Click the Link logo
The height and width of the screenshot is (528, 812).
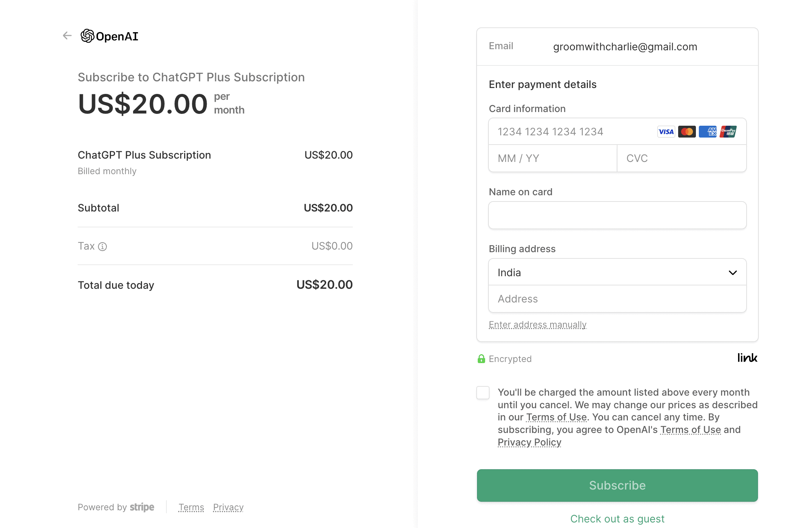pos(747,358)
